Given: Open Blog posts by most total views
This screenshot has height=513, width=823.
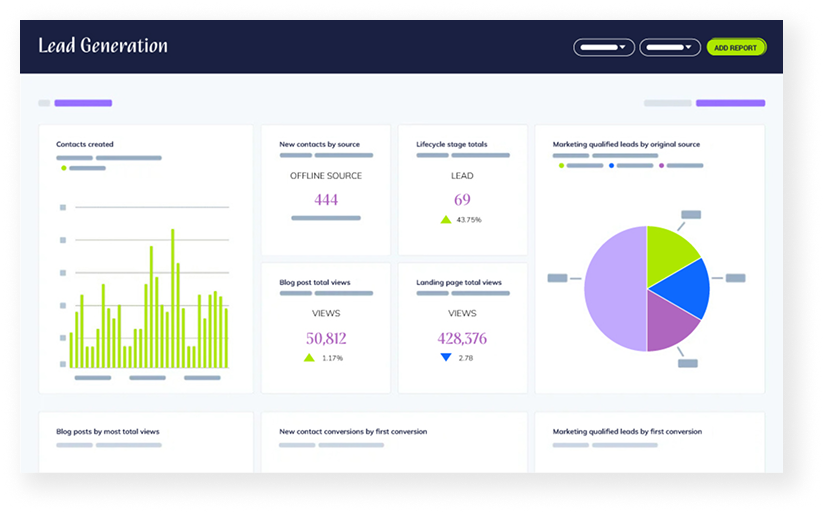Looking at the screenshot, I should click(108, 432).
